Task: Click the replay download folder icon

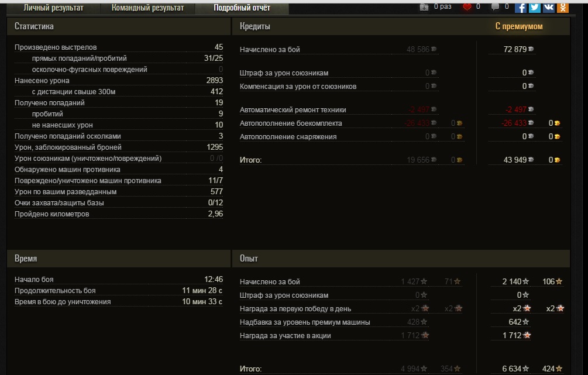Action: tap(424, 7)
